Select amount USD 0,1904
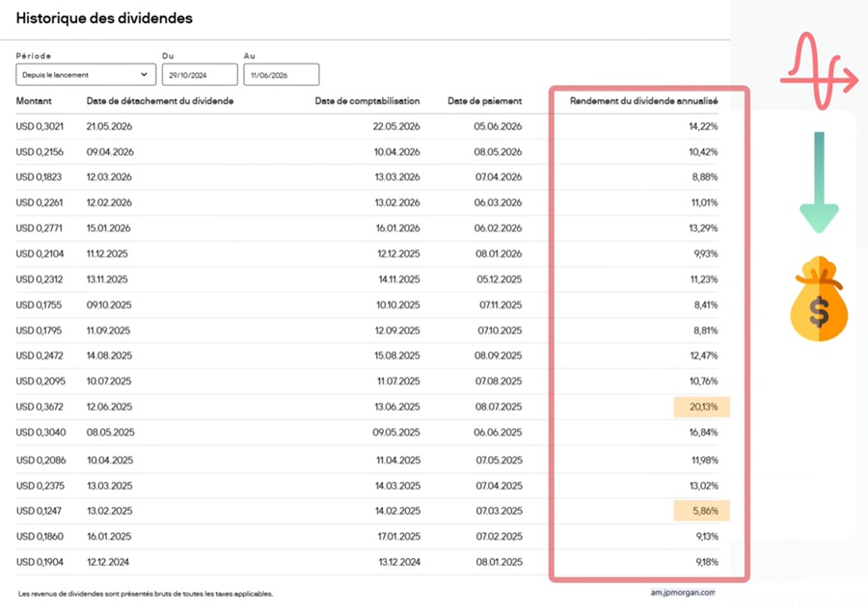The image size is (868, 610). [40, 562]
